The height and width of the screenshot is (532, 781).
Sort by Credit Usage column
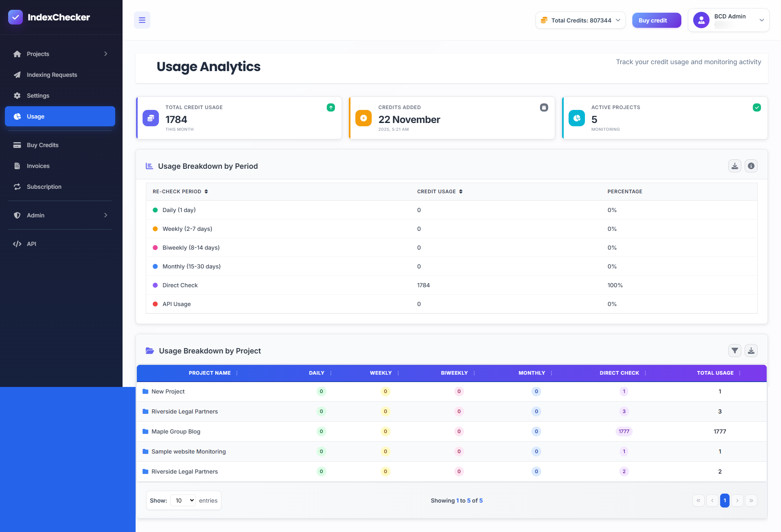(x=461, y=192)
